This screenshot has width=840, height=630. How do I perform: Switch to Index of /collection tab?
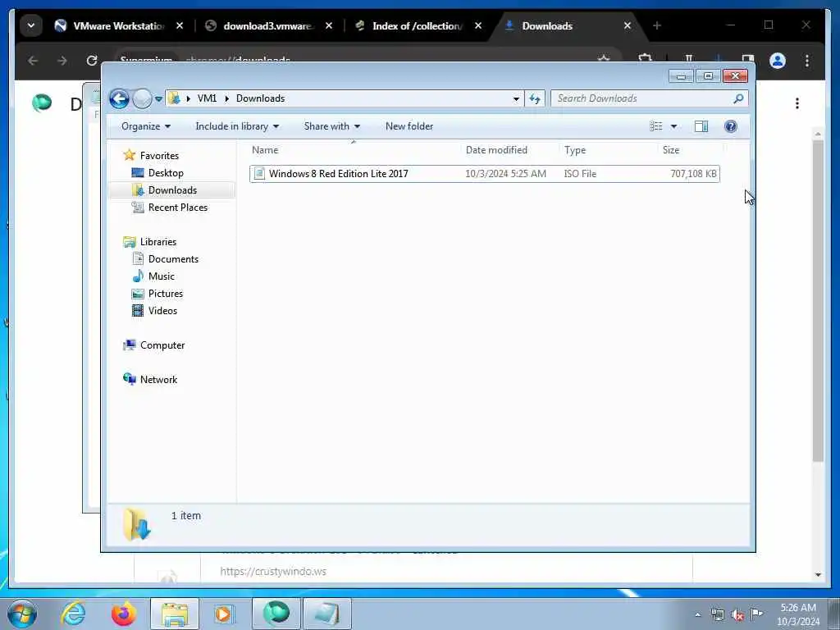417,25
